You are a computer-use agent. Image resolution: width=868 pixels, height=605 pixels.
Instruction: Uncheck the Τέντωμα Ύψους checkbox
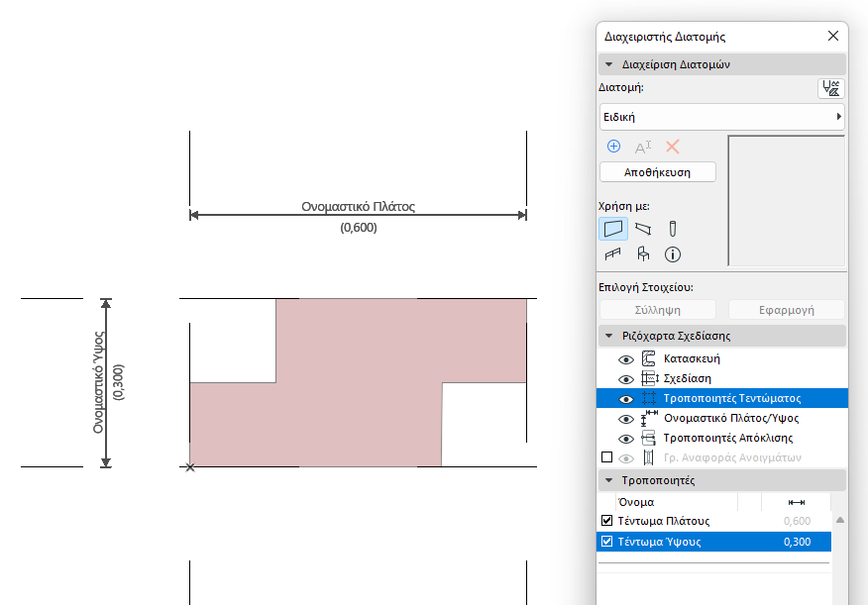[606, 542]
